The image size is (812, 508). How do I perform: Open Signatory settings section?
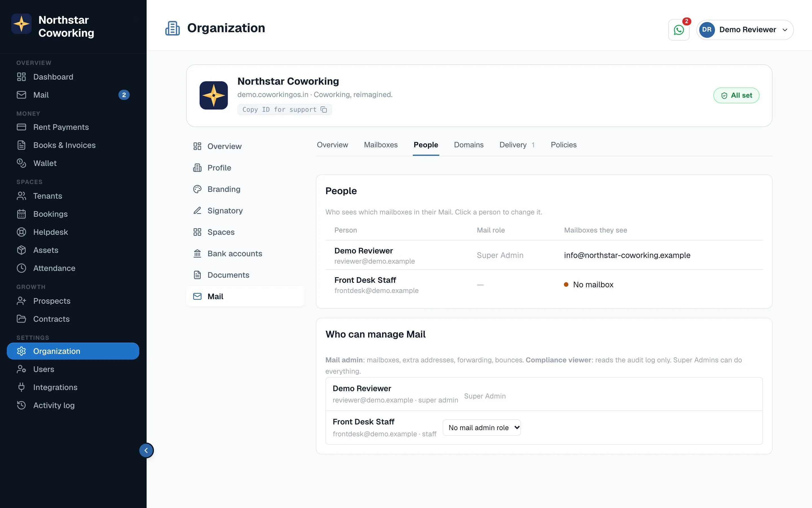pos(246,211)
